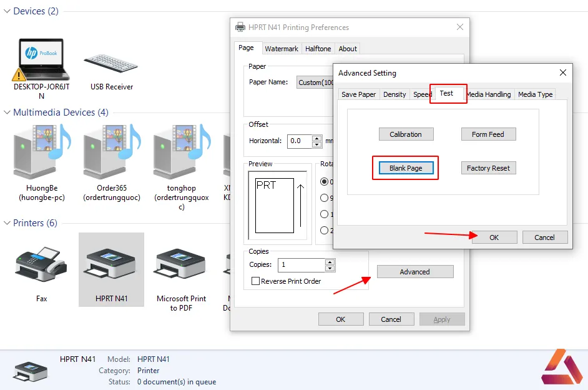The height and width of the screenshot is (390, 588).
Task: Select the USB Receiver keyboard icon
Action: 111,63
